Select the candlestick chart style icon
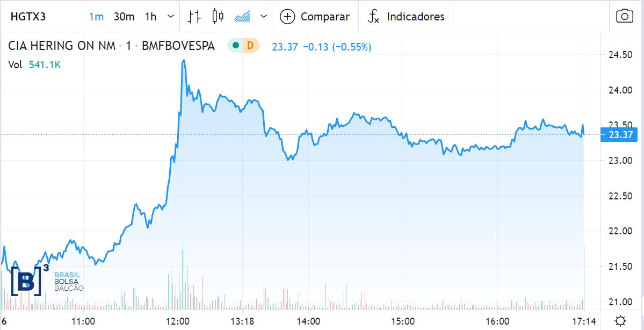This screenshot has width=644, height=330. 218,17
